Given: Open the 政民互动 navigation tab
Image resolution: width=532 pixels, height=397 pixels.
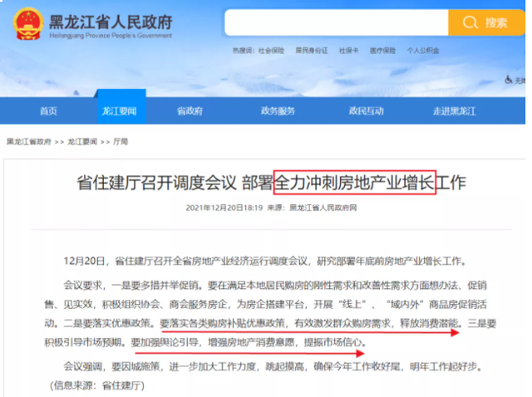Looking at the screenshot, I should pyautogui.click(x=366, y=110).
